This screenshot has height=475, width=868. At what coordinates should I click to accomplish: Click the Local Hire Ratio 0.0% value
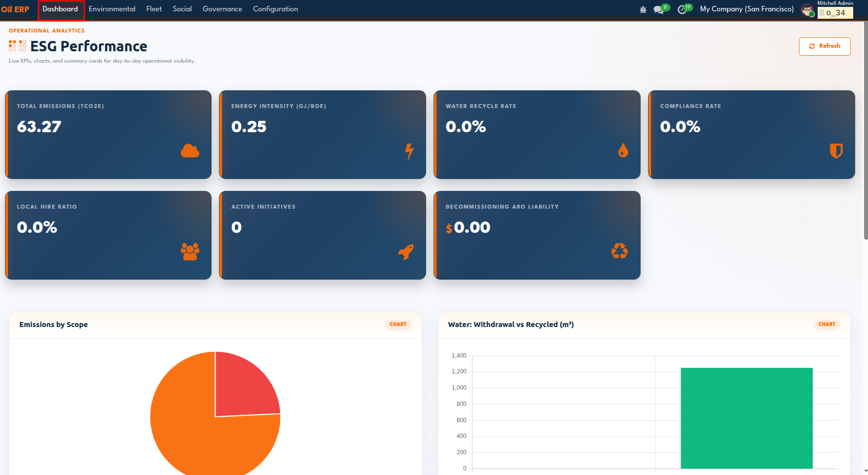[x=37, y=227]
